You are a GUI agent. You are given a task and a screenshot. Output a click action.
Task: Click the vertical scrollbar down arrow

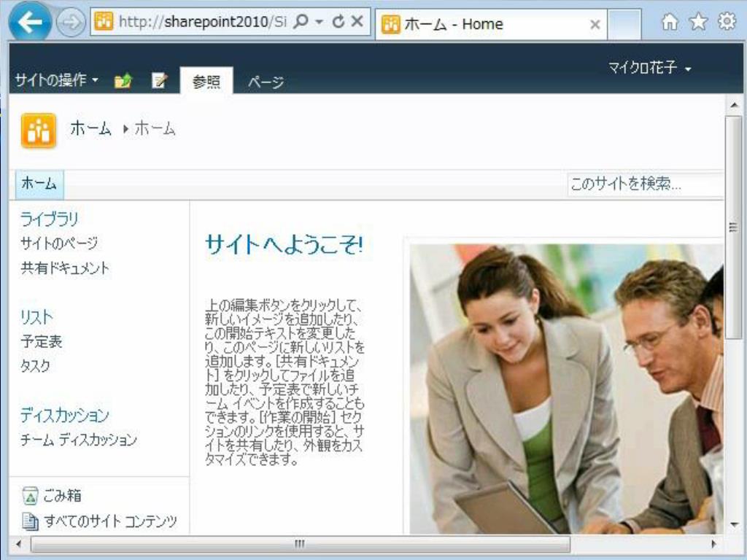(734, 524)
